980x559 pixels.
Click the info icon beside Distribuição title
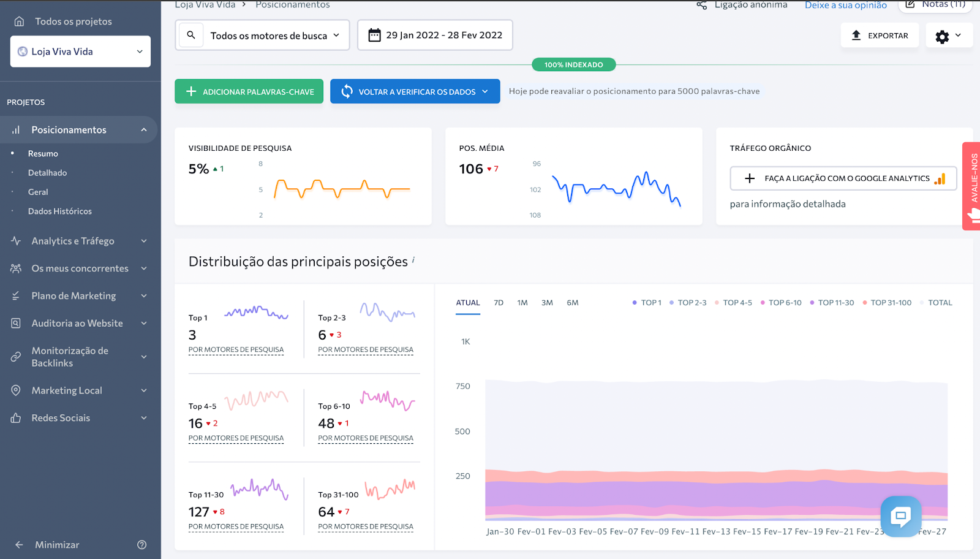413,260
